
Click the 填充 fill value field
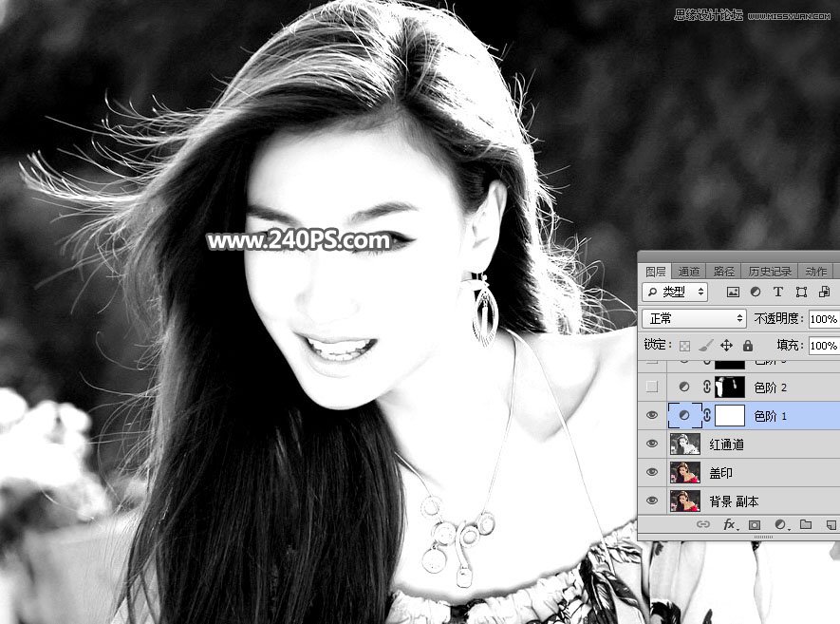pyautogui.click(x=824, y=345)
